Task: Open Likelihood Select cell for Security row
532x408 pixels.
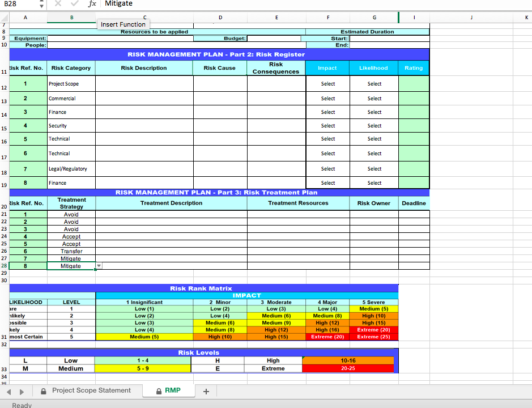Action: [374, 126]
